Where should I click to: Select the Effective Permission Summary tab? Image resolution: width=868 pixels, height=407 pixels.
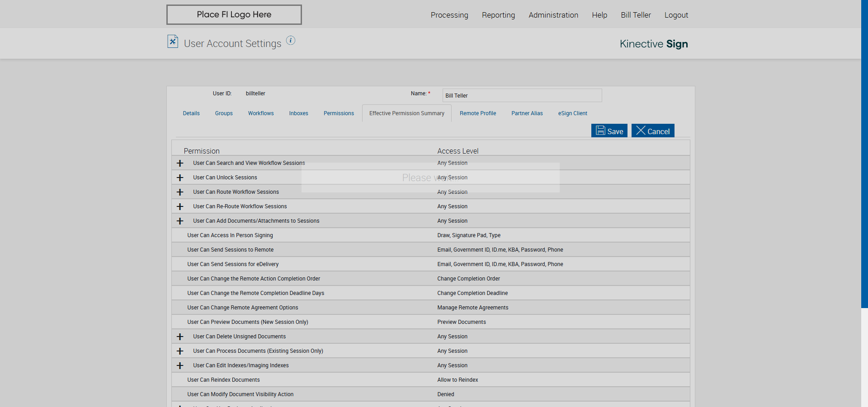click(407, 113)
